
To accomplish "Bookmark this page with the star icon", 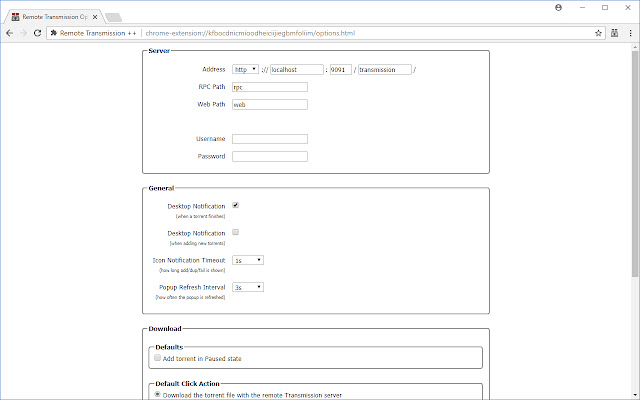I will (598, 33).
